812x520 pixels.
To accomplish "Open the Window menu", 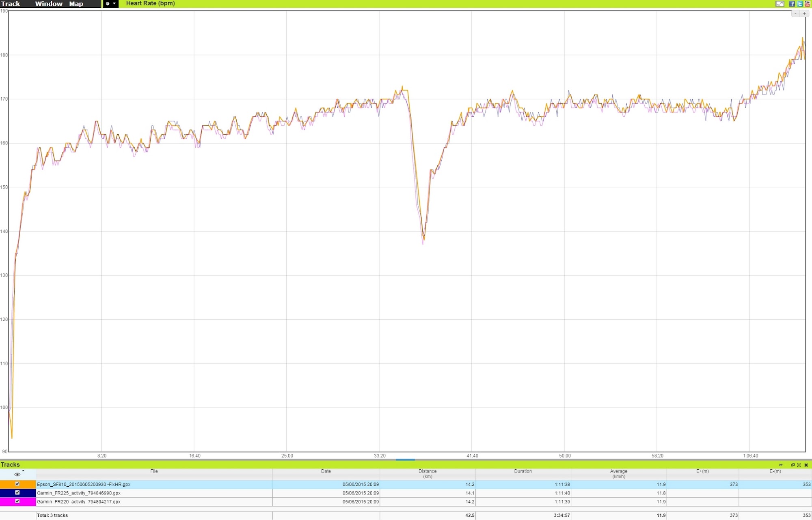I will (x=49, y=4).
